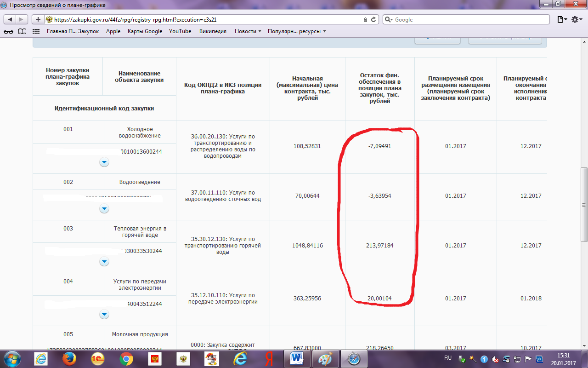
Task: Expand details for purchase 002 Водоотведение
Action: point(104,209)
